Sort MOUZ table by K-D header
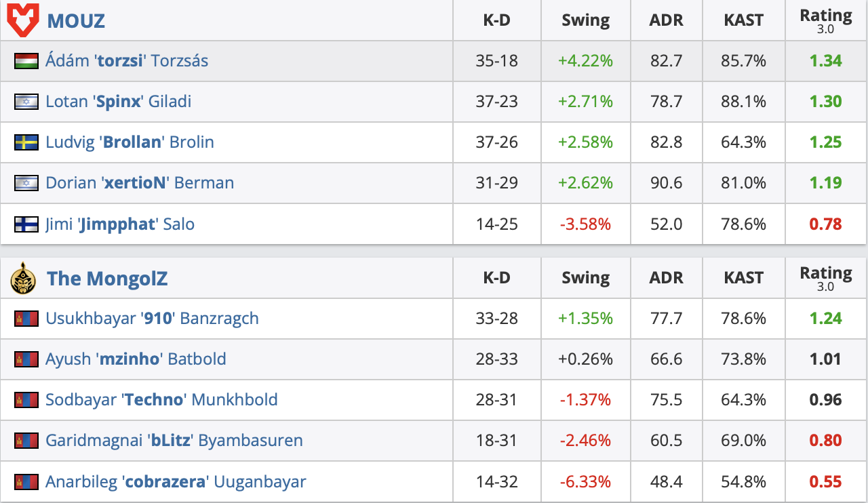The height and width of the screenshot is (503, 868). click(496, 20)
